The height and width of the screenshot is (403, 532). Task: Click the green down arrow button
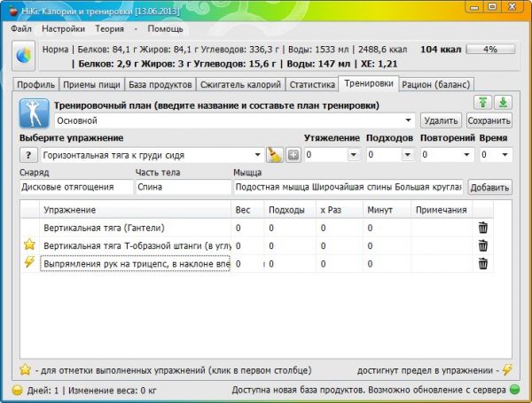(x=503, y=103)
